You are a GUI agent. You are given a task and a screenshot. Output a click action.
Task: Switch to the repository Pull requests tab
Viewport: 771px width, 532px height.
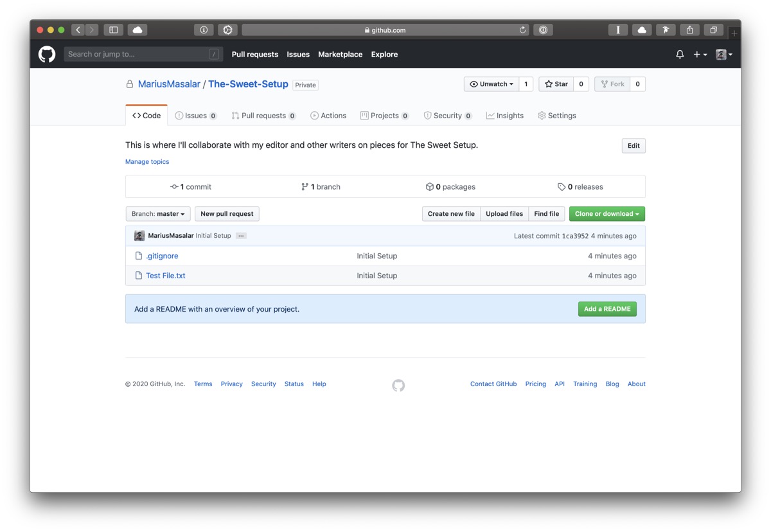[263, 116]
